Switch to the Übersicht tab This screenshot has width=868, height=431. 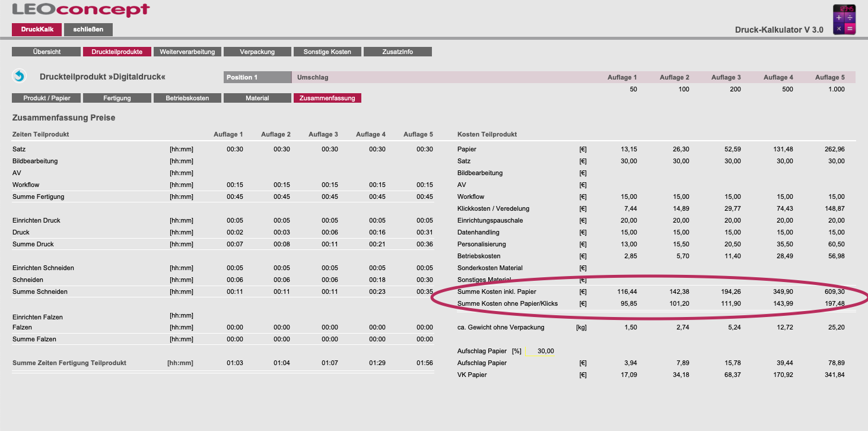pos(47,52)
